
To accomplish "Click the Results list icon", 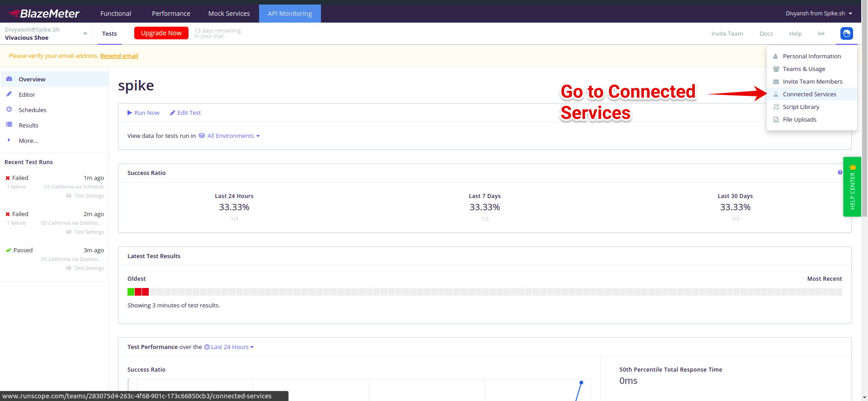I will pos(9,125).
